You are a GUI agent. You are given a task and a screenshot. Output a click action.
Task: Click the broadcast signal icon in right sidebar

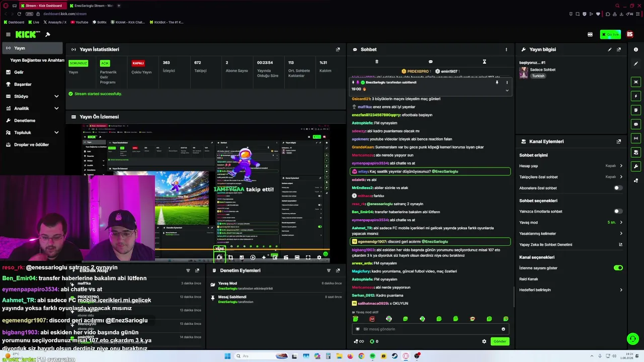636,138
